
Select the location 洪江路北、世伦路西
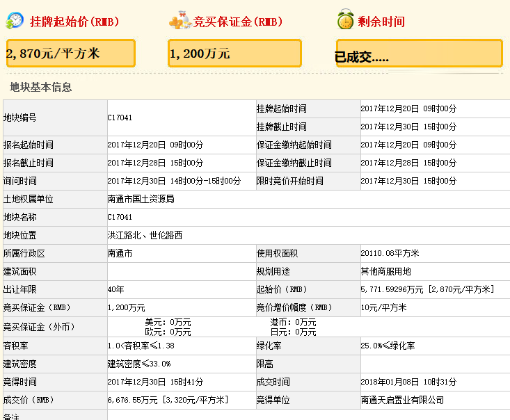(x=145, y=235)
